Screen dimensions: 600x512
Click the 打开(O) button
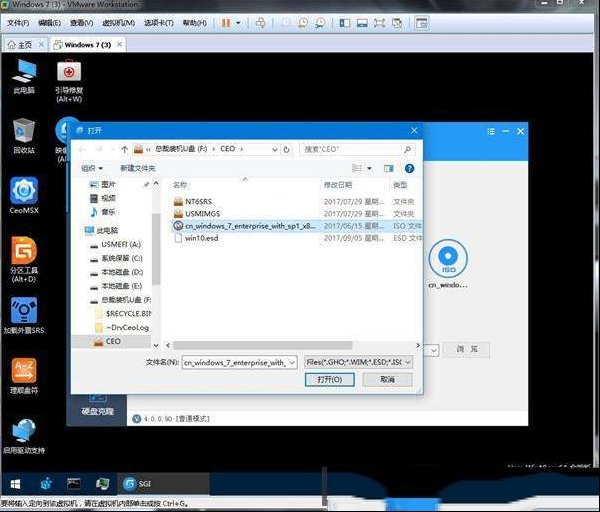click(x=329, y=380)
